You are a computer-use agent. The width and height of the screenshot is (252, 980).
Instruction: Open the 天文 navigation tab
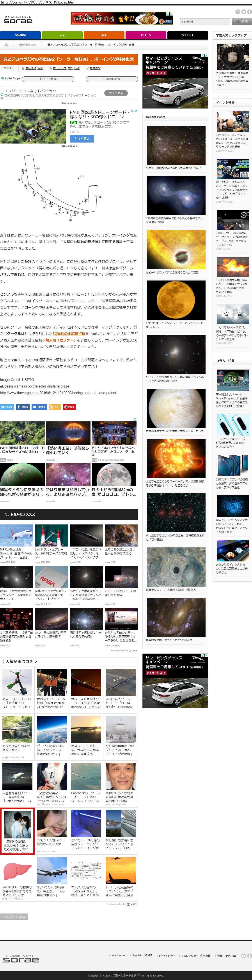click(62, 35)
